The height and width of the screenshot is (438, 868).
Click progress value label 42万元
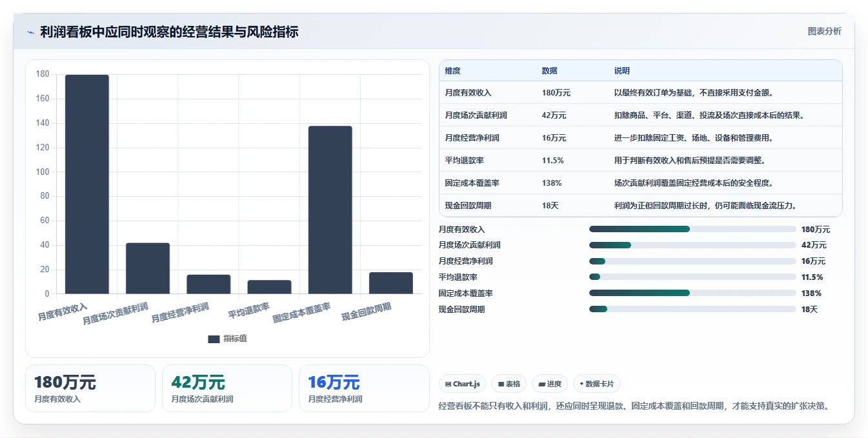[814, 245]
